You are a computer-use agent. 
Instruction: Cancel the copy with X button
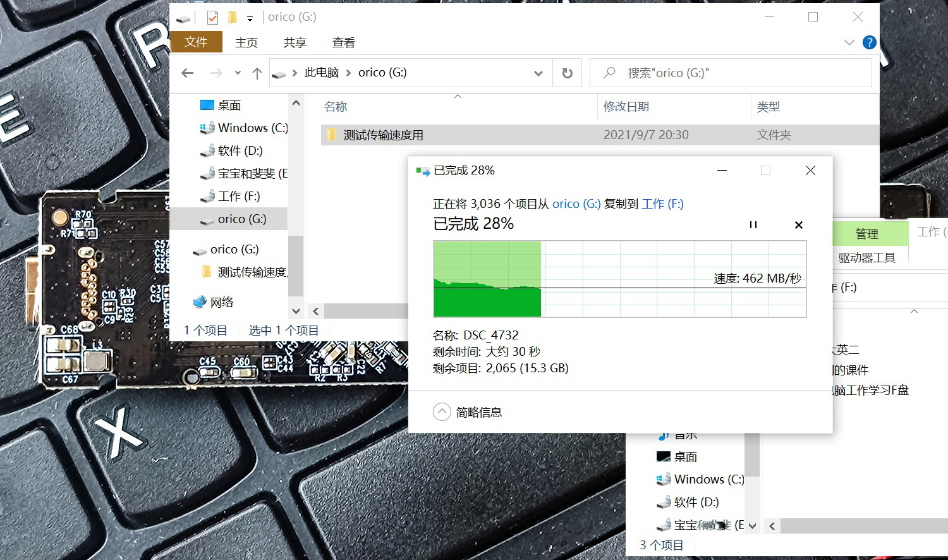pyautogui.click(x=799, y=225)
